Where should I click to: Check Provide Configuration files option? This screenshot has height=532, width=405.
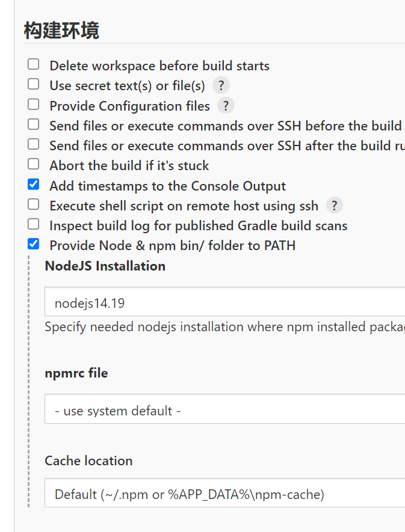coord(34,105)
